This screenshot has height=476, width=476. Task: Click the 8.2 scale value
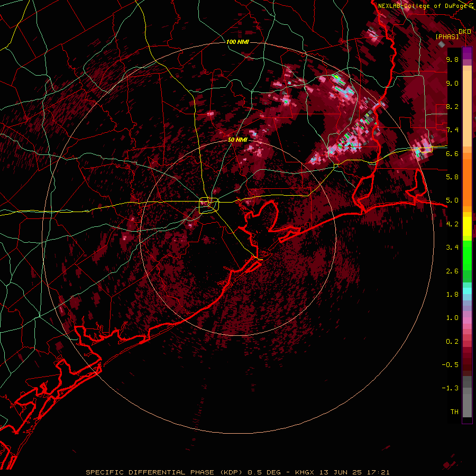(452, 106)
